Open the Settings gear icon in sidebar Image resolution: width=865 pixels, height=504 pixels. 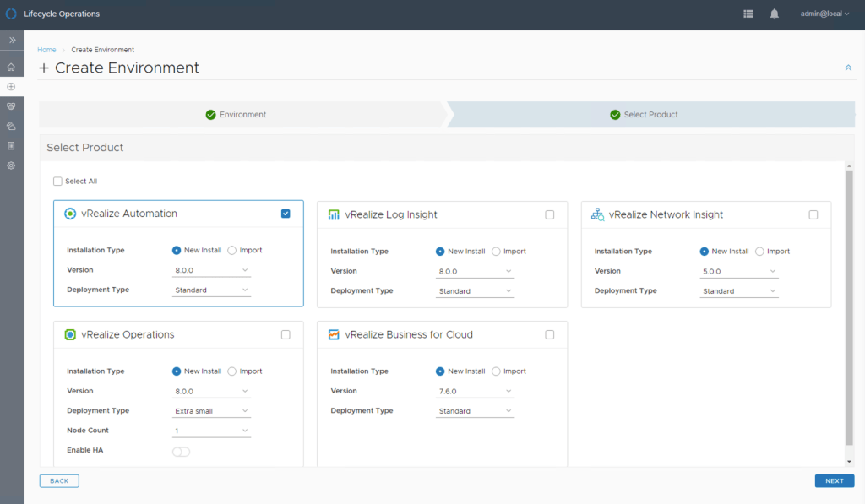pyautogui.click(x=11, y=165)
